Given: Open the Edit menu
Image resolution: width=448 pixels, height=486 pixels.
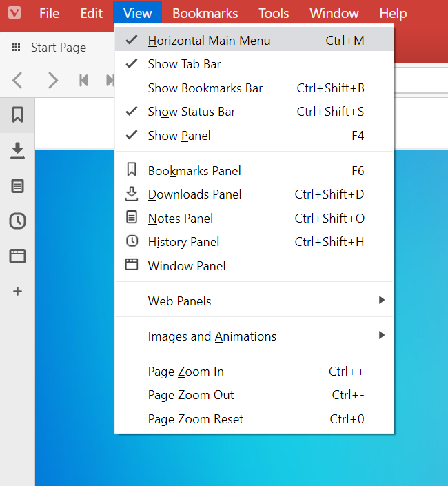Looking at the screenshot, I should click(92, 13).
